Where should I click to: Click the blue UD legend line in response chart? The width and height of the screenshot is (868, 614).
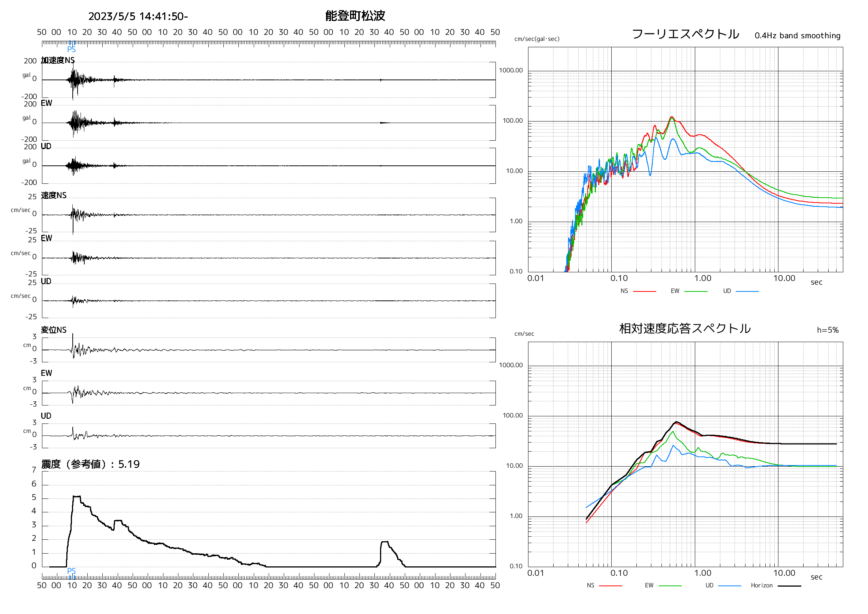pos(729,585)
